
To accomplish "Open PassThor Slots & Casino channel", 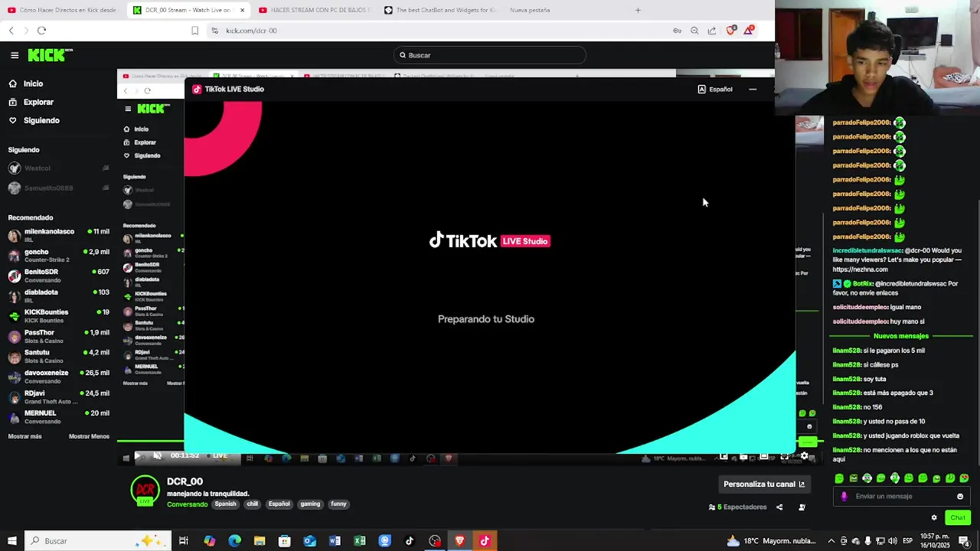I will pyautogui.click(x=57, y=336).
